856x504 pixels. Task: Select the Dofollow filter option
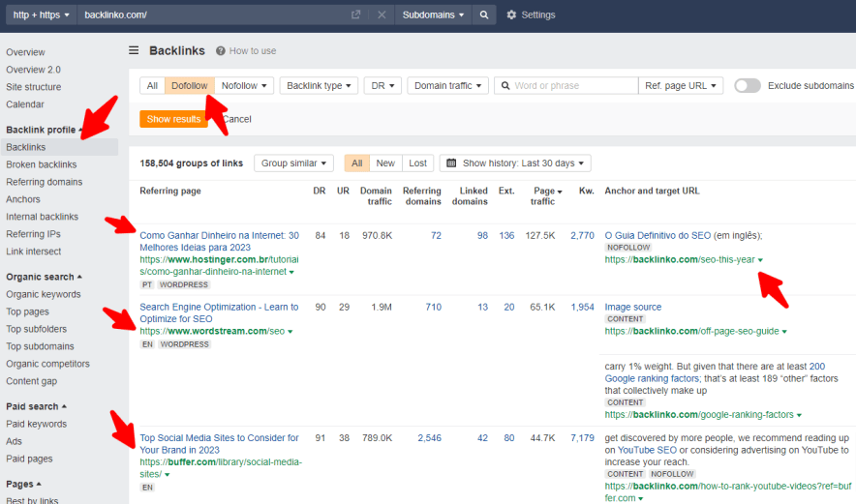[x=190, y=86]
